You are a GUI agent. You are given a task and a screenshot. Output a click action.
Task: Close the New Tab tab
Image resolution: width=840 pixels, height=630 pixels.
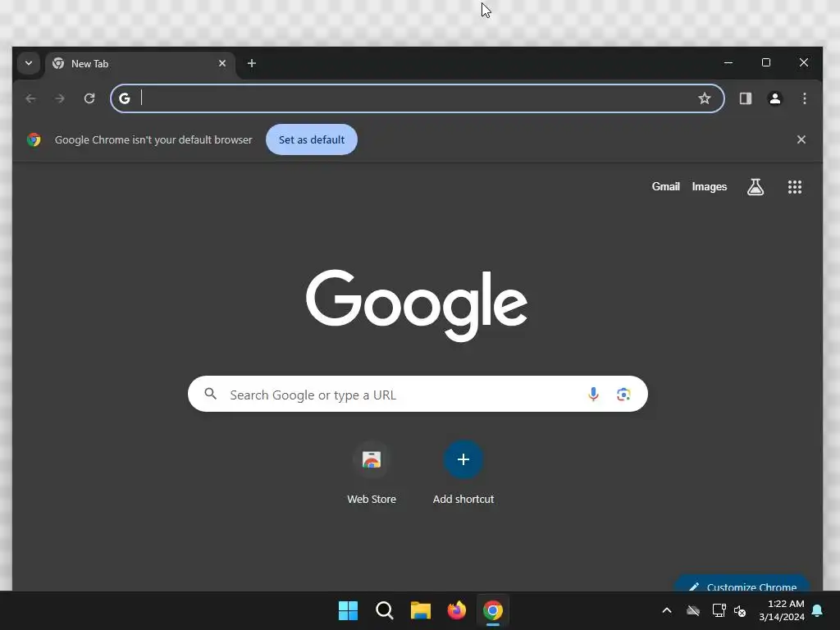(x=222, y=63)
